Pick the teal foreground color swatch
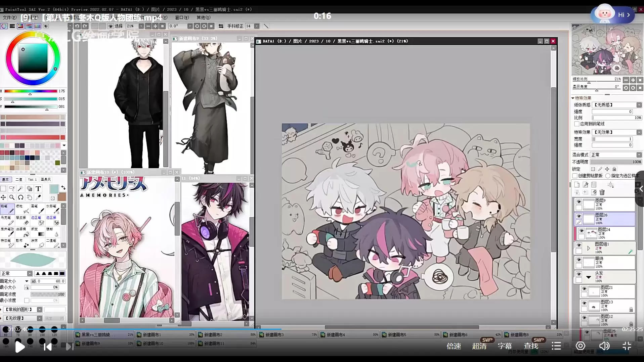This screenshot has height=362, width=644. coord(54,189)
